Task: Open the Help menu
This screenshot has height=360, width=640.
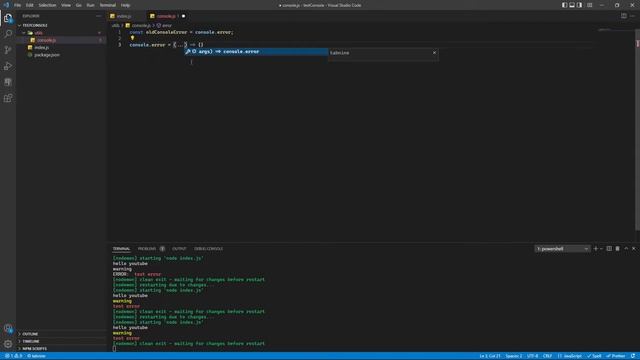Action: click(125, 5)
